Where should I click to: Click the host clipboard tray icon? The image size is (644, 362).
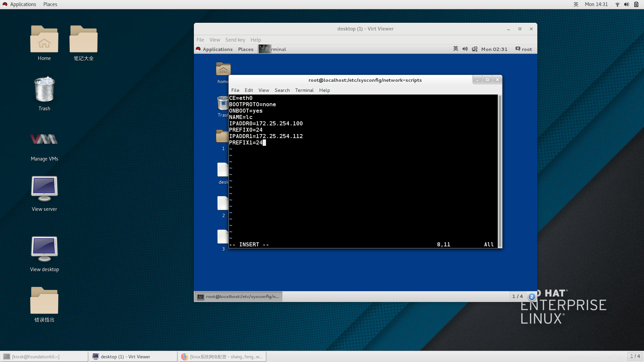tap(636, 4)
